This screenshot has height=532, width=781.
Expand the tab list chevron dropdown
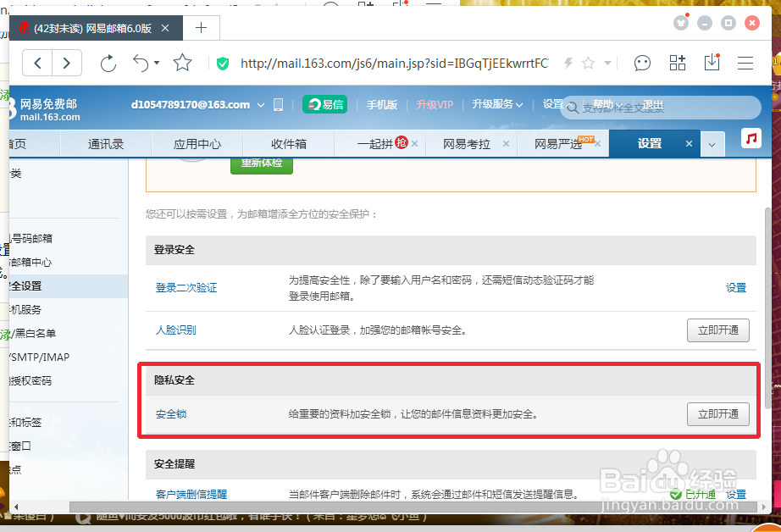(x=712, y=145)
